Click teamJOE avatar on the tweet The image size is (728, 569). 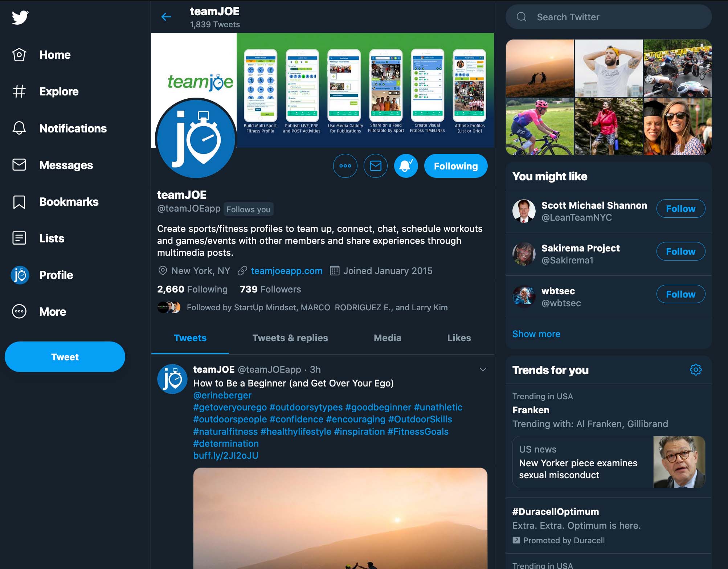tap(172, 379)
